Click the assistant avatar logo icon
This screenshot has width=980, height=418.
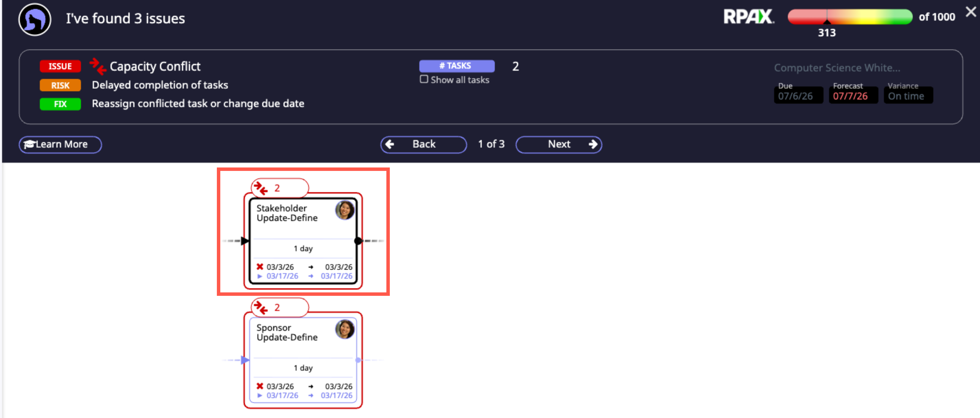(35, 20)
